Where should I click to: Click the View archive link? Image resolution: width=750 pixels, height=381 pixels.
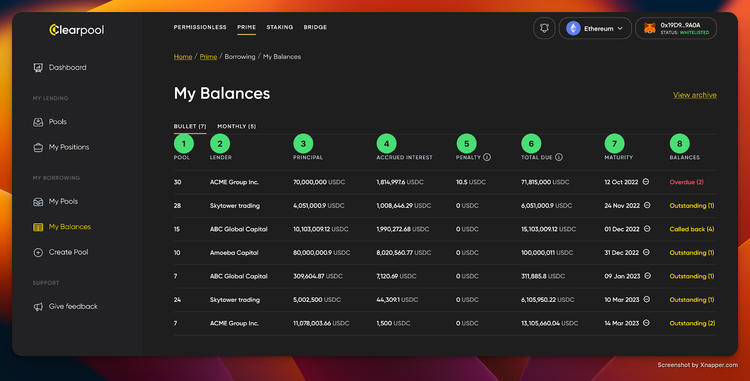pos(695,95)
